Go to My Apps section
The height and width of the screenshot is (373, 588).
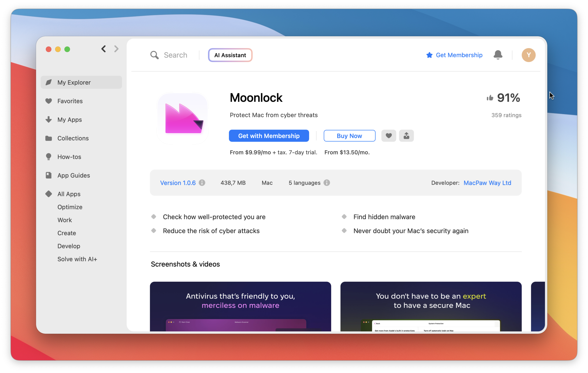(81, 119)
